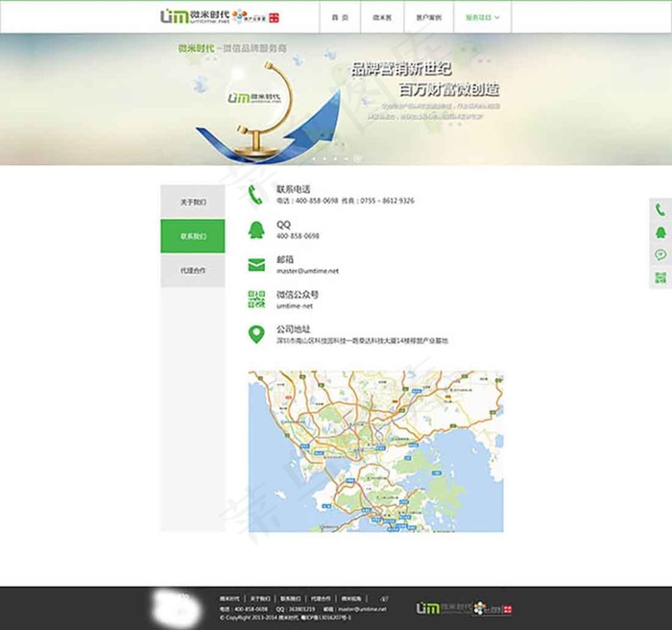Screen dimensions: 672x630
Task: Click the green phone icon beside 联系电话
Action: 255,195
